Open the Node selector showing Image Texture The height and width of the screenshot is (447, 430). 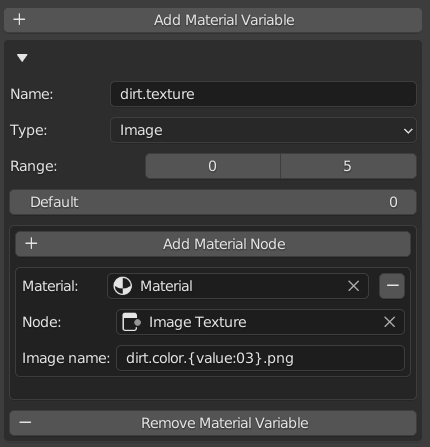pyautogui.click(x=260, y=322)
